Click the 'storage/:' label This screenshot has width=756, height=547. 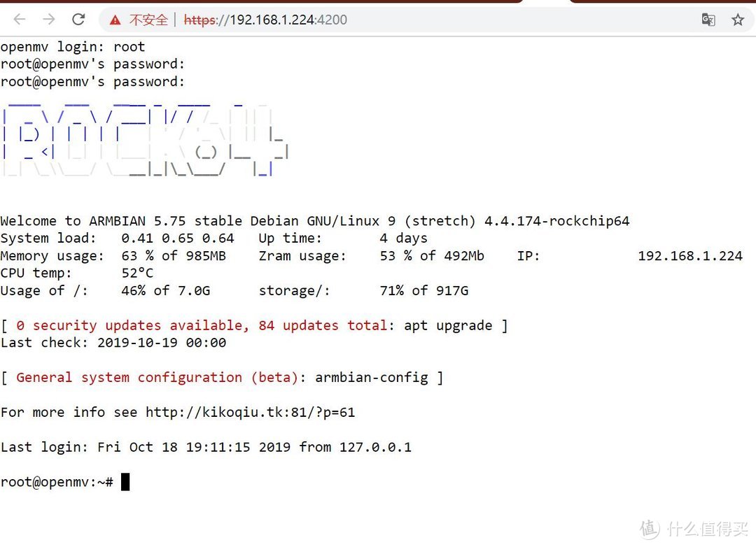click(295, 290)
